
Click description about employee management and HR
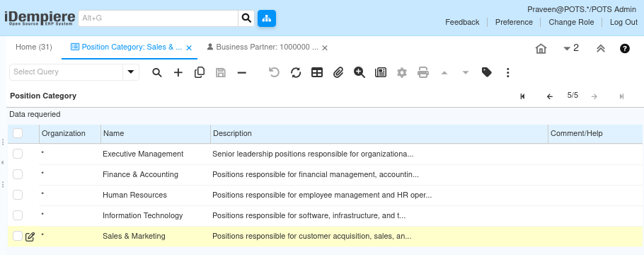(322, 195)
